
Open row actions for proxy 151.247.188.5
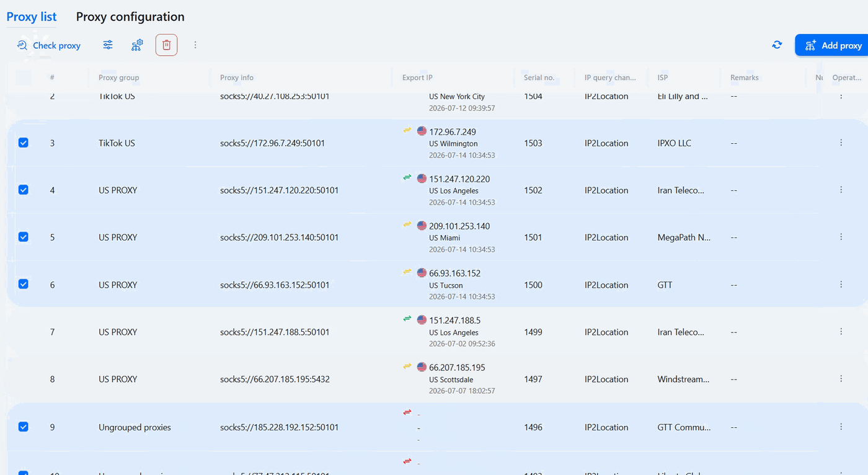click(841, 332)
